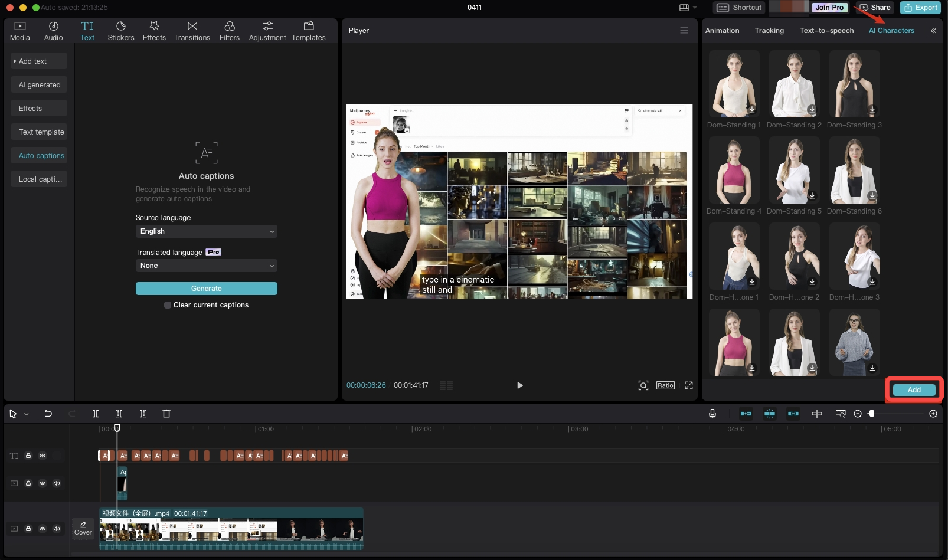Image resolution: width=948 pixels, height=560 pixels.
Task: Click the timeline zoom slider handle
Action: pos(871,414)
